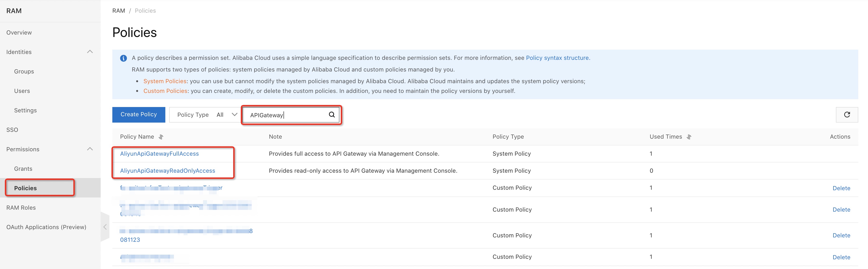Viewport: 868px width, 269px height.
Task: Click System Policy in the AliyunApiGatewayReadOnlyAccess row
Action: 512,171
